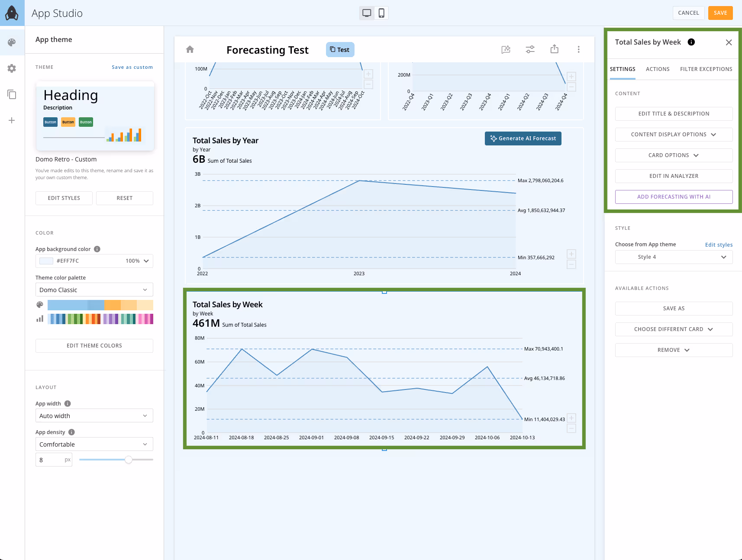Viewport: 742px width, 560px height.
Task: Open the App theme palette icon in sidebar
Action: click(12, 42)
